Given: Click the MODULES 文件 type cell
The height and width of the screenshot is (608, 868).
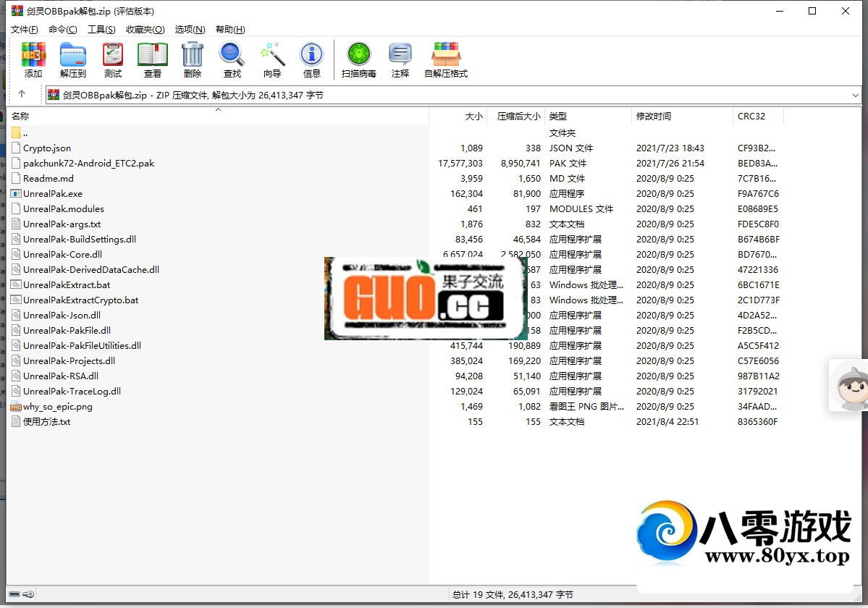Looking at the screenshot, I should (581, 209).
